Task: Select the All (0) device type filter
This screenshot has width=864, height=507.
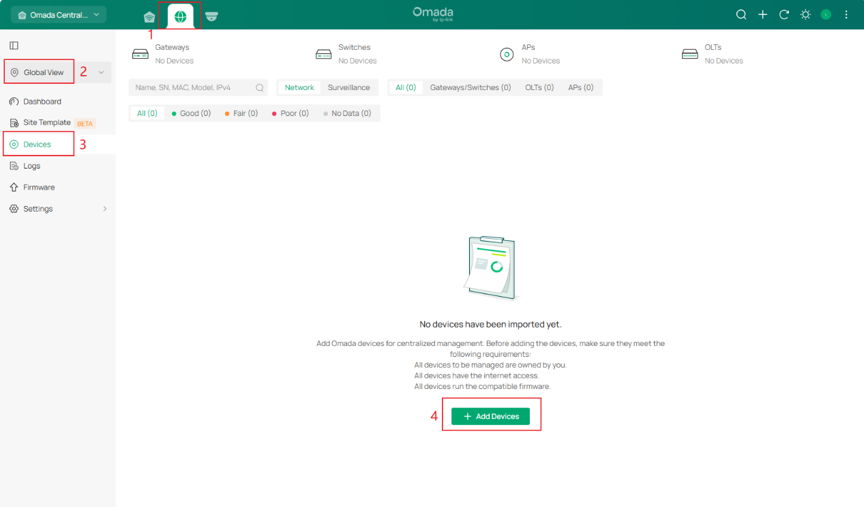Action: (x=406, y=88)
